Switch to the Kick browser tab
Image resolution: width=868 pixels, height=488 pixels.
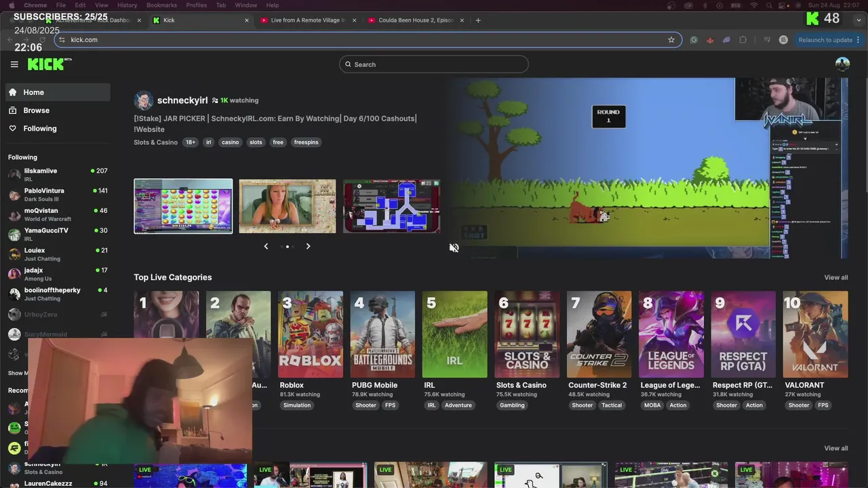[x=201, y=20]
